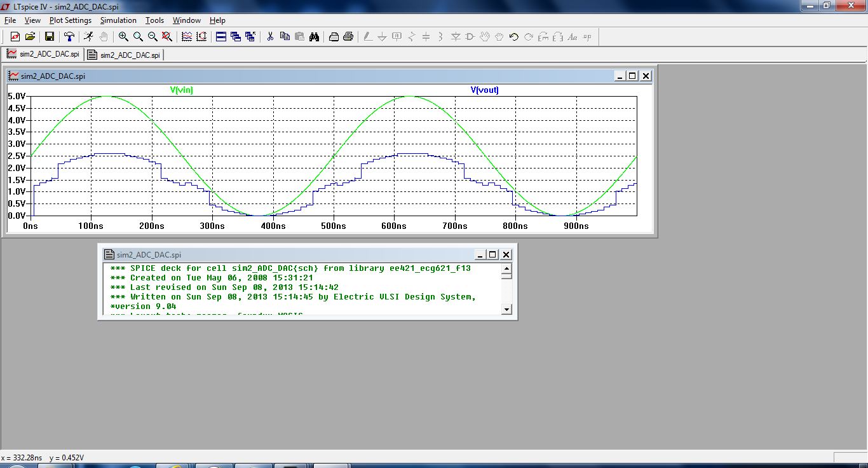Run the simulation with the running-man icon
Screen dimensions: 868x468
[x=88, y=37]
